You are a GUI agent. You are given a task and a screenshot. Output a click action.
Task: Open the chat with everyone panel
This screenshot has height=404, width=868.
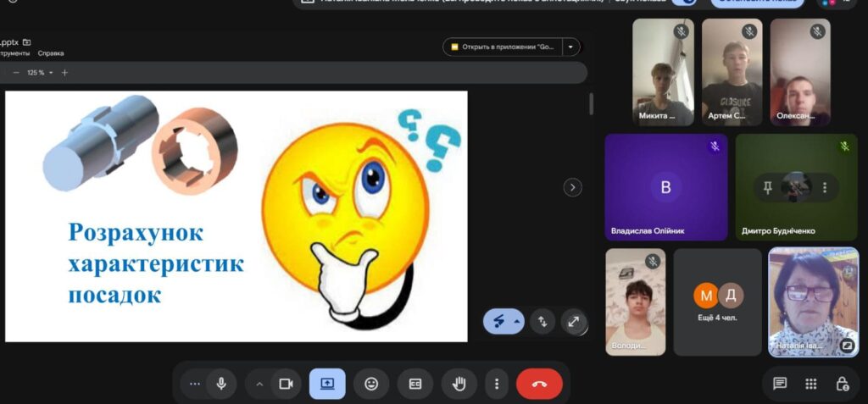[x=780, y=384]
